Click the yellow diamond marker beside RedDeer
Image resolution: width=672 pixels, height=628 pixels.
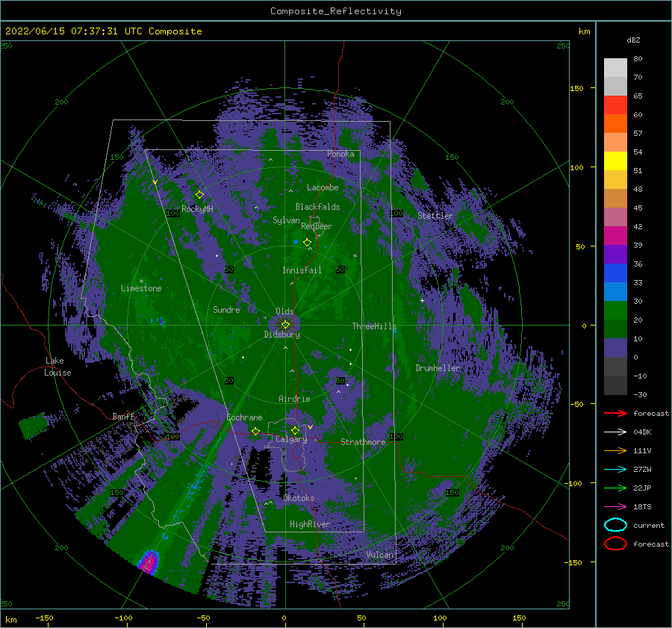[308, 243]
